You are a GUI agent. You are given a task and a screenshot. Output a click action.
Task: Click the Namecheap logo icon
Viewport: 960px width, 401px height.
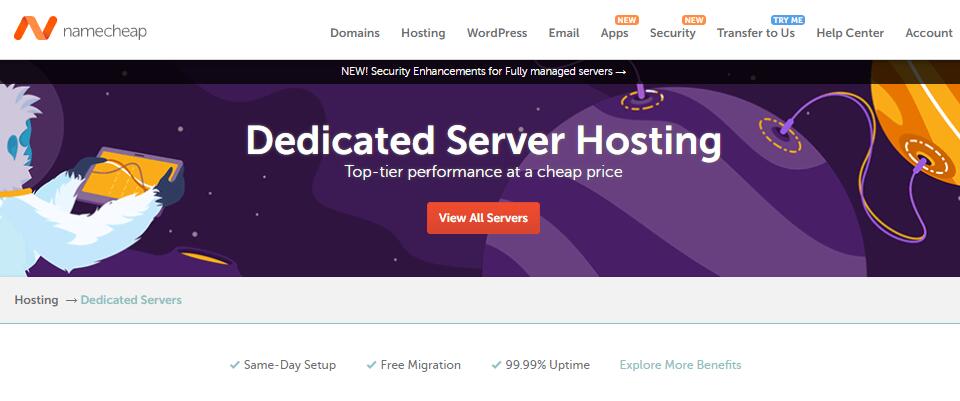36,28
